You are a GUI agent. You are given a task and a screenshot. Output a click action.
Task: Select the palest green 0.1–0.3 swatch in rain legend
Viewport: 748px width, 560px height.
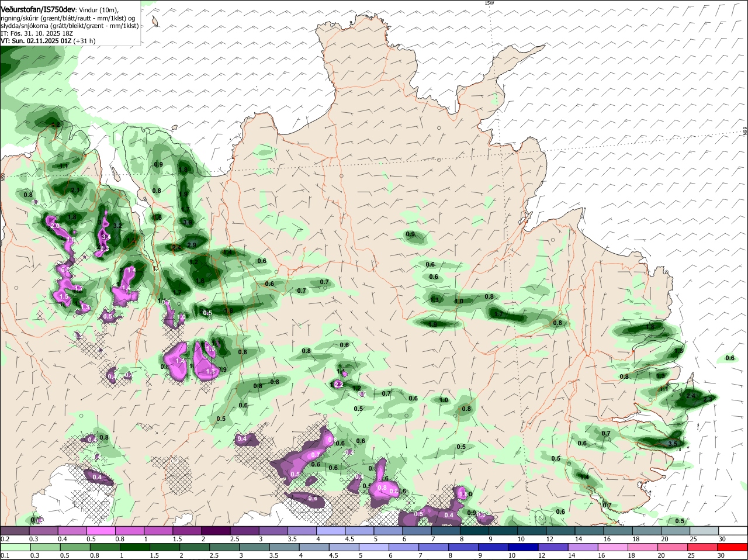pos(15,547)
